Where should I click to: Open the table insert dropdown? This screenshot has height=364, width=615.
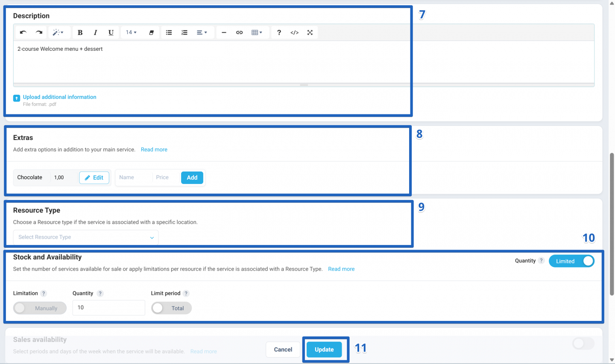point(257,32)
